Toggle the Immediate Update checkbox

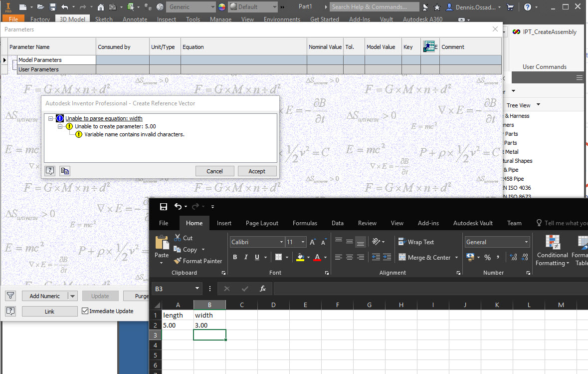click(x=85, y=311)
